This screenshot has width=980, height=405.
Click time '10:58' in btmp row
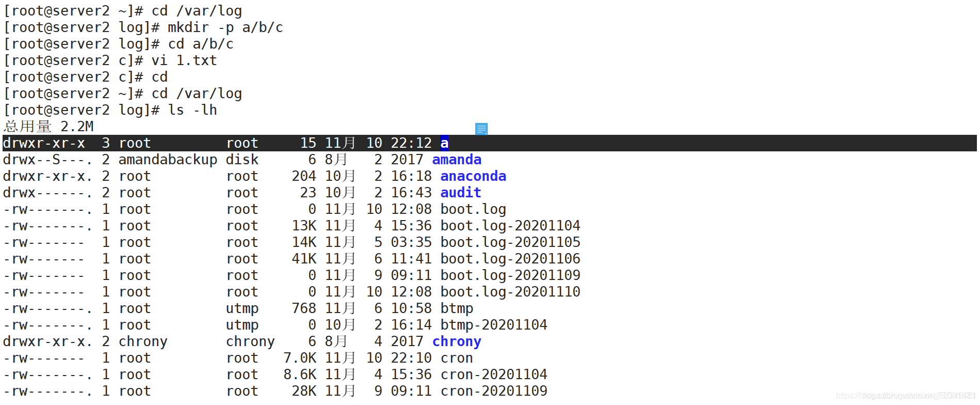[x=411, y=308]
